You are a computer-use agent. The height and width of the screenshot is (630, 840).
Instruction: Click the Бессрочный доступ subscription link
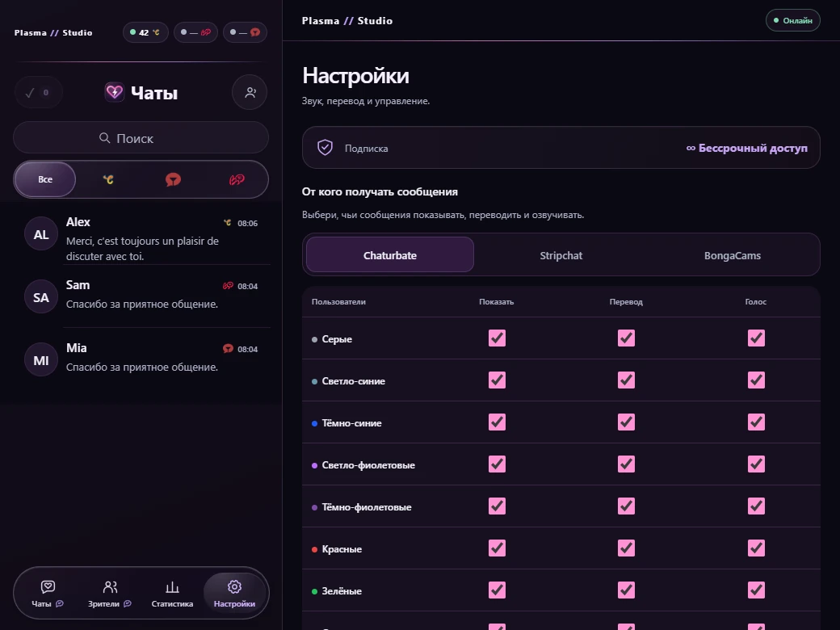747,148
